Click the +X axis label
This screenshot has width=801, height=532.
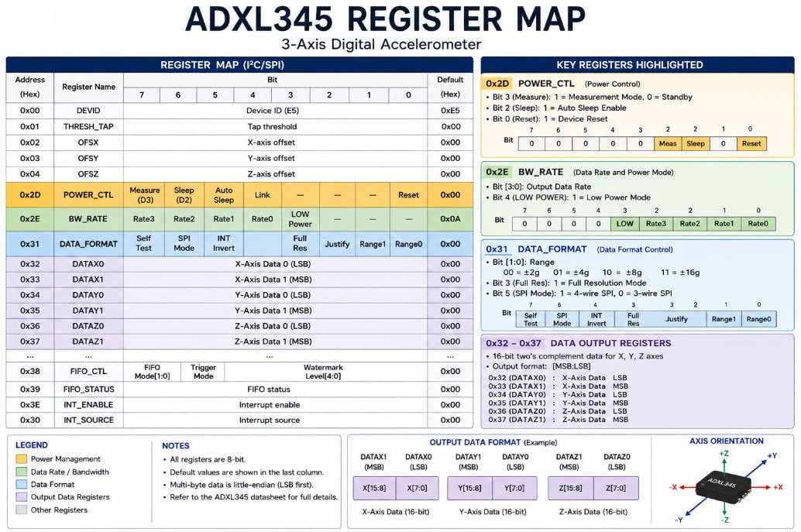point(778,487)
